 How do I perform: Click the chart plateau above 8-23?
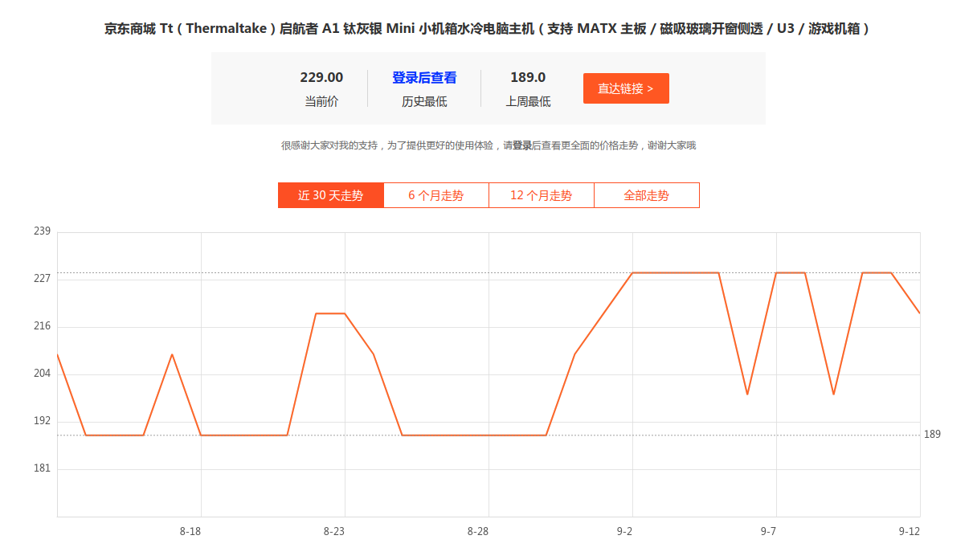(330, 313)
